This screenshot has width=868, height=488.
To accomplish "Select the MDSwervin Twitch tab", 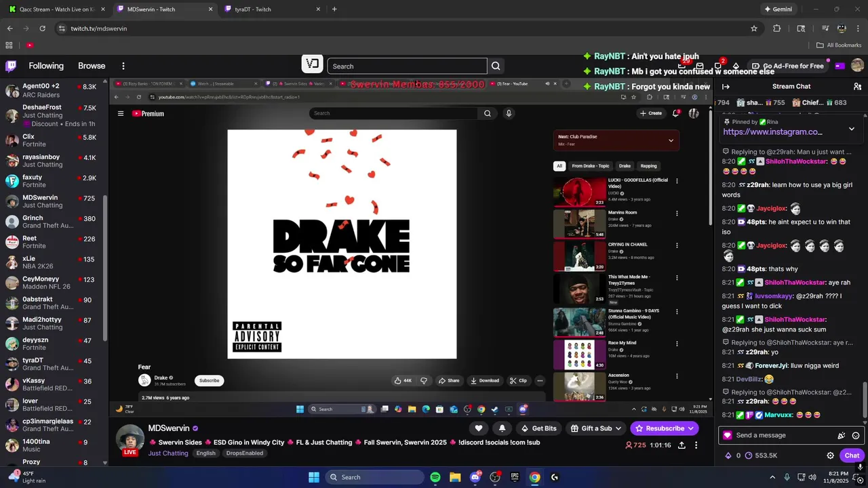I will point(163,9).
